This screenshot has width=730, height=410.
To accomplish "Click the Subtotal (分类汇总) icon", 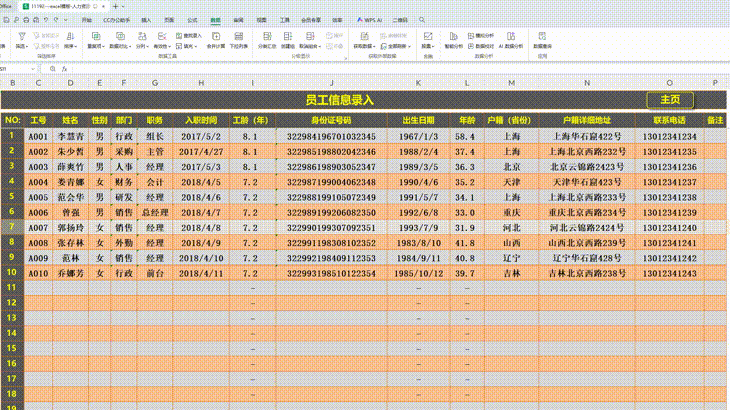I will [267, 36].
